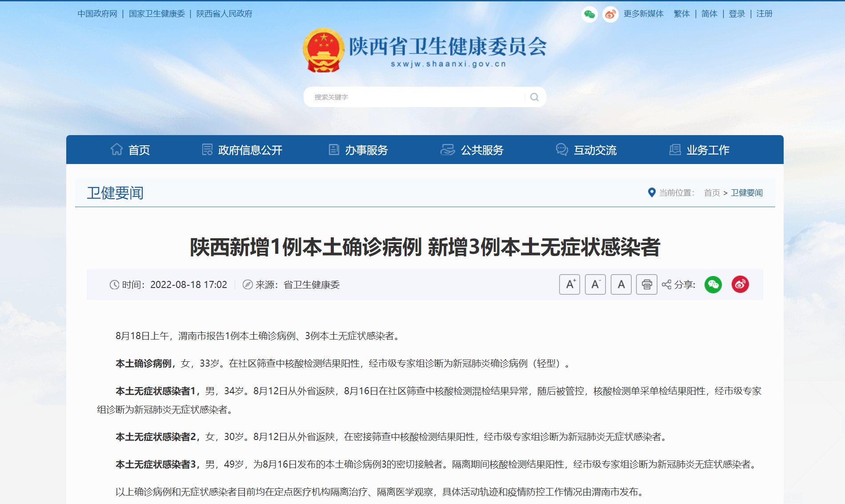Screen dimensions: 845x504
Task: Click the 中国政府网 link
Action: [97, 14]
